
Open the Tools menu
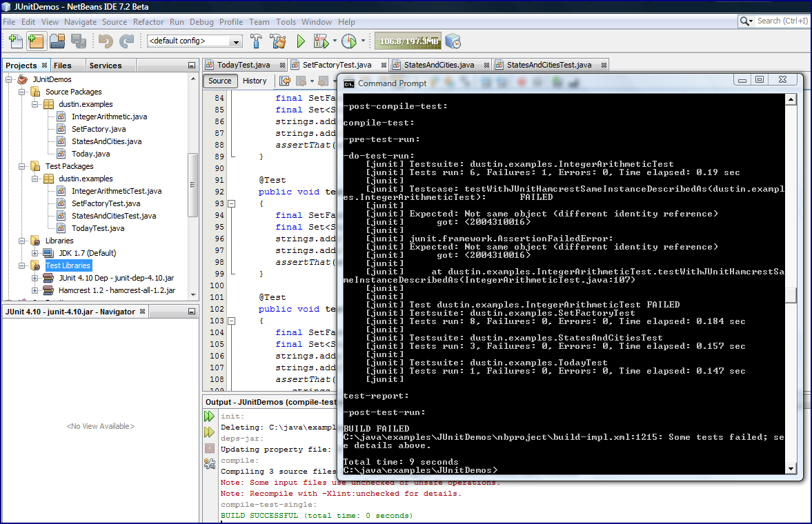point(286,22)
